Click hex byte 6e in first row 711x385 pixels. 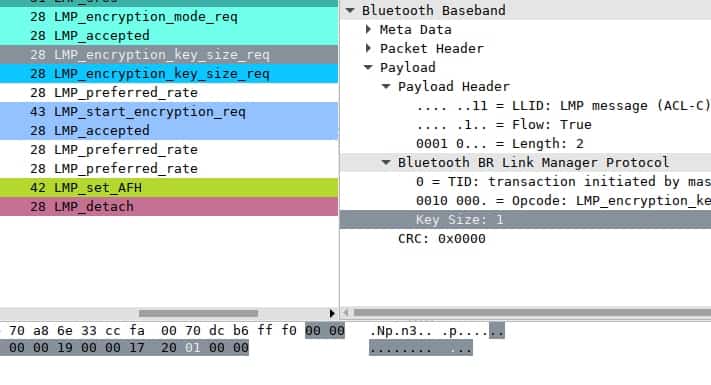pos(64,331)
